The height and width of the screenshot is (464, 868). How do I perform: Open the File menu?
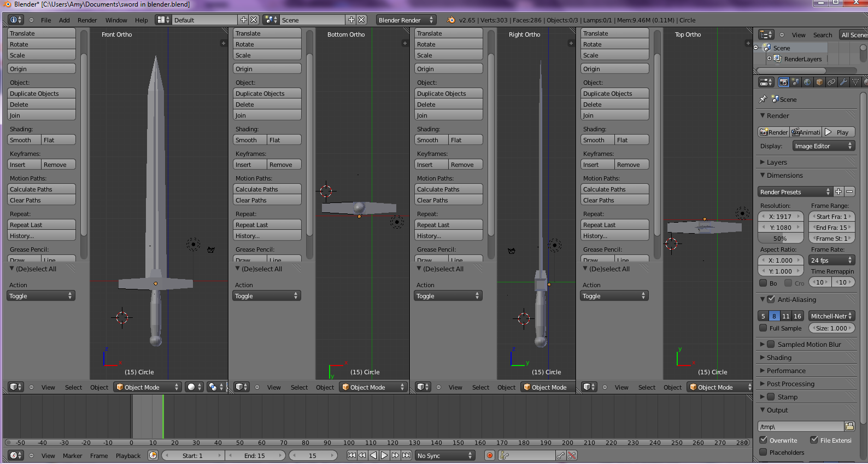tap(46, 20)
